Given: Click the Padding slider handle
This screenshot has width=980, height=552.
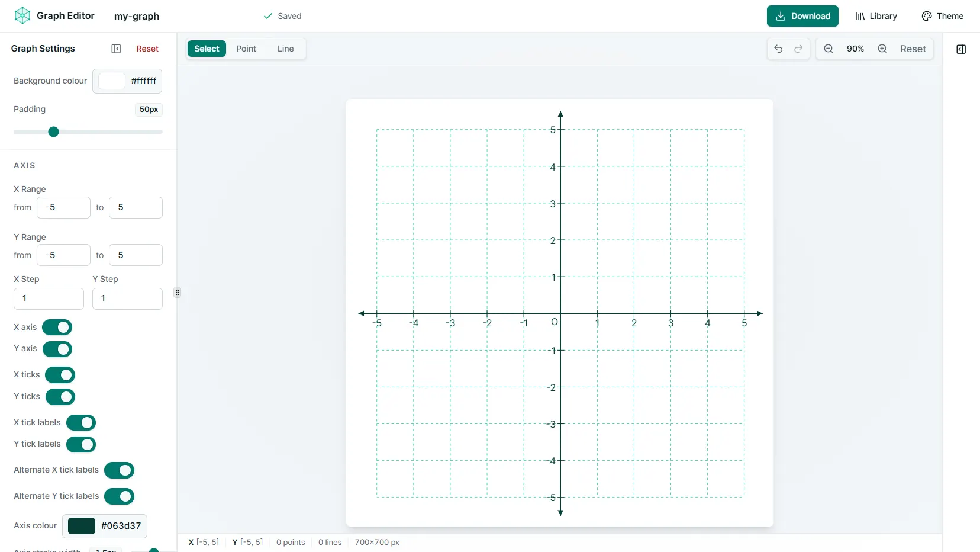Looking at the screenshot, I should pyautogui.click(x=53, y=131).
